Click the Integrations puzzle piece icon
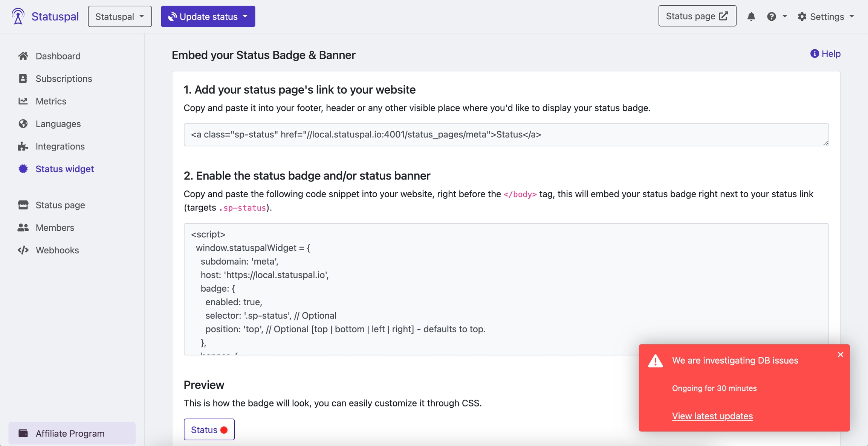 click(23, 146)
